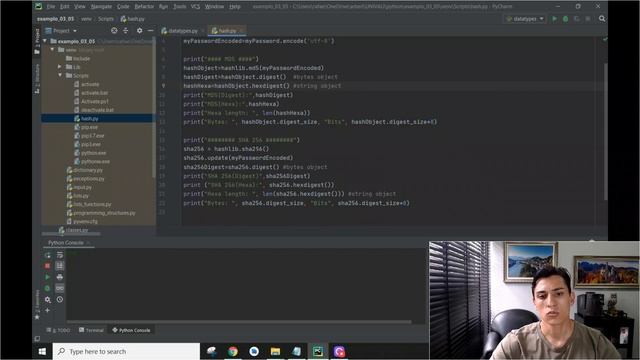Locate the opened file in the Project tree (target icon)
Image resolution: width=640 pixels, height=360 pixels.
(114, 31)
